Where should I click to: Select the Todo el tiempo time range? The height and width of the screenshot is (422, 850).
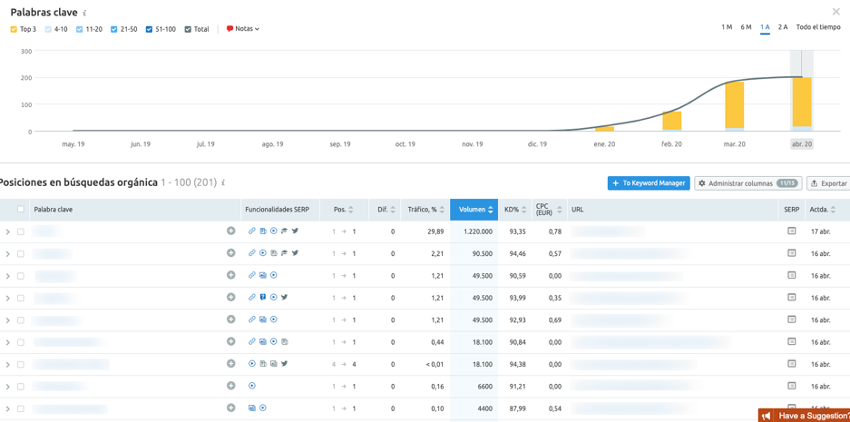click(x=818, y=27)
